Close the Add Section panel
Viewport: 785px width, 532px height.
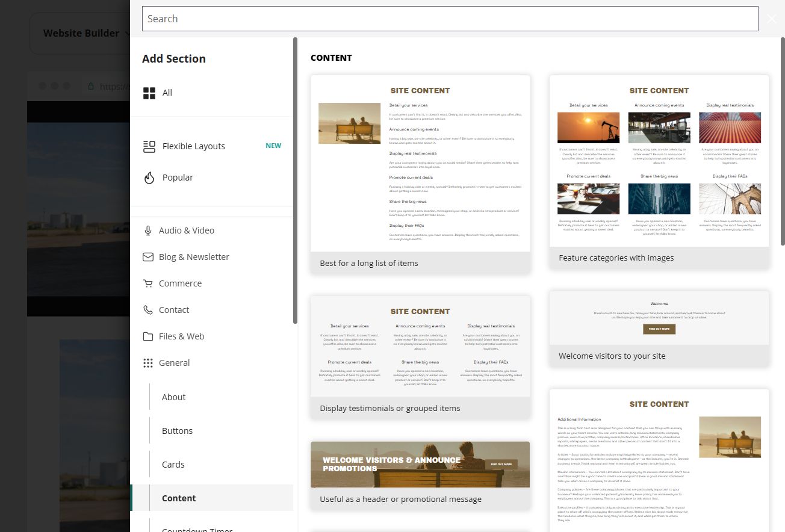tap(772, 19)
